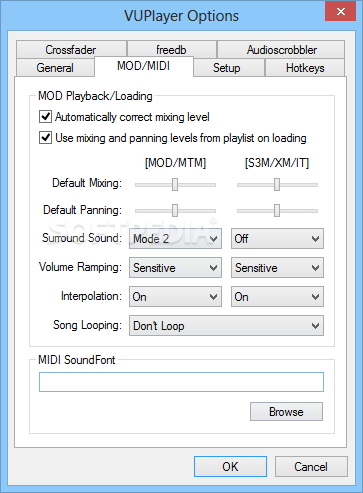The height and width of the screenshot is (493, 363).
Task: Open MOD/MTM Surround Sound dropdown showing Mode 2
Action: point(175,239)
